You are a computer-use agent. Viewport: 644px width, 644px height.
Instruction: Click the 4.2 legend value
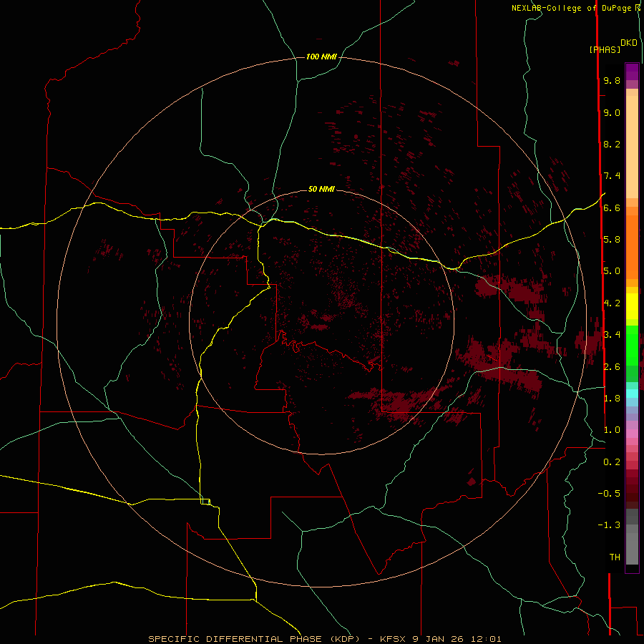click(x=612, y=303)
